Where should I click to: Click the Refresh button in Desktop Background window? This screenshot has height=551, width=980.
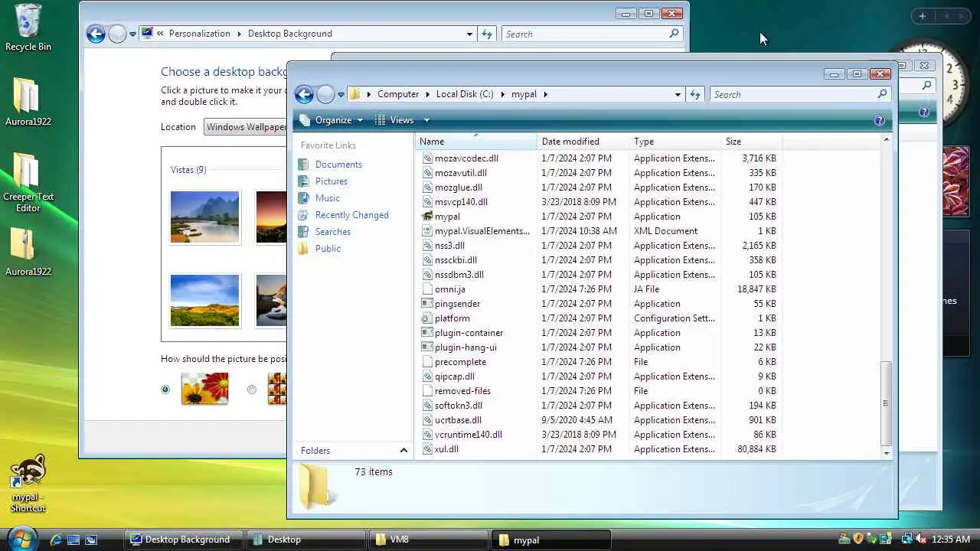pos(487,34)
